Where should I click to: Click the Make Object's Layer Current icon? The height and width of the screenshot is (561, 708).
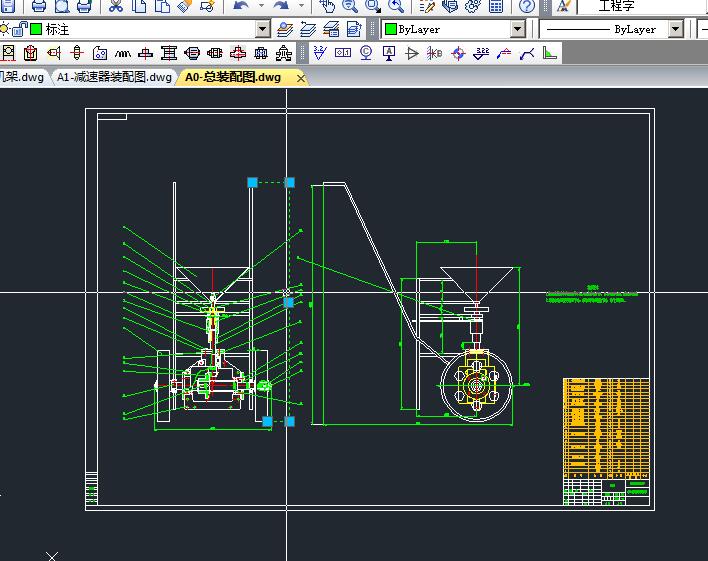tap(285, 29)
